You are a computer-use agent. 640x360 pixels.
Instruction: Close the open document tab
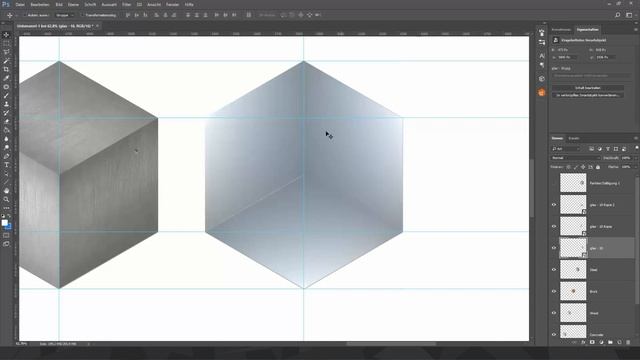tap(98, 26)
